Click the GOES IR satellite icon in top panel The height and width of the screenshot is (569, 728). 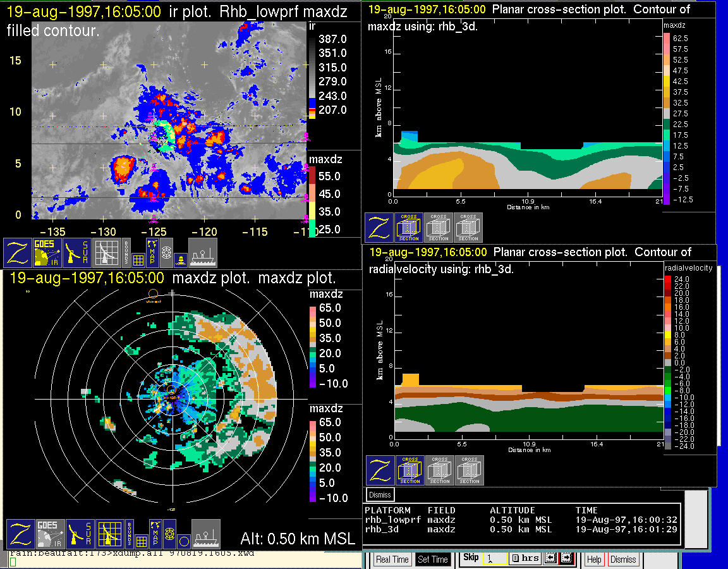pyautogui.click(x=48, y=253)
